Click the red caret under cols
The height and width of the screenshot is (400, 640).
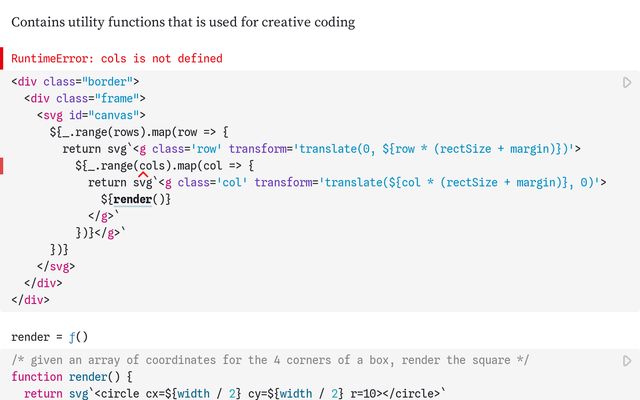coord(144,175)
